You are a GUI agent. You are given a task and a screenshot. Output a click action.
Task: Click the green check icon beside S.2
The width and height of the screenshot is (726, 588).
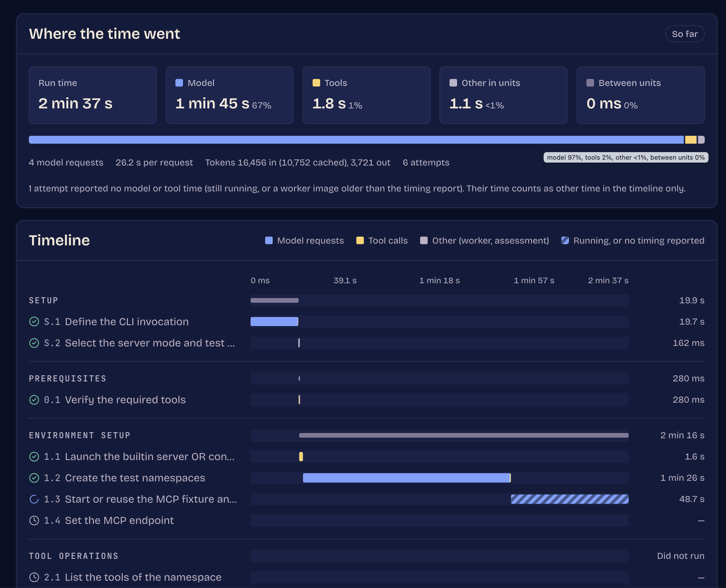(34, 343)
